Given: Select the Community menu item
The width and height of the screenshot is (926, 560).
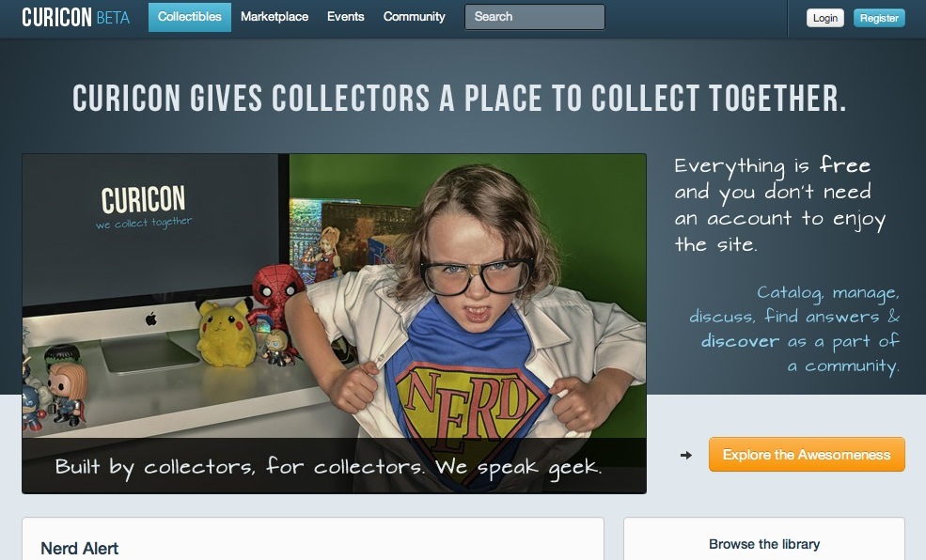Looking at the screenshot, I should coord(414,17).
